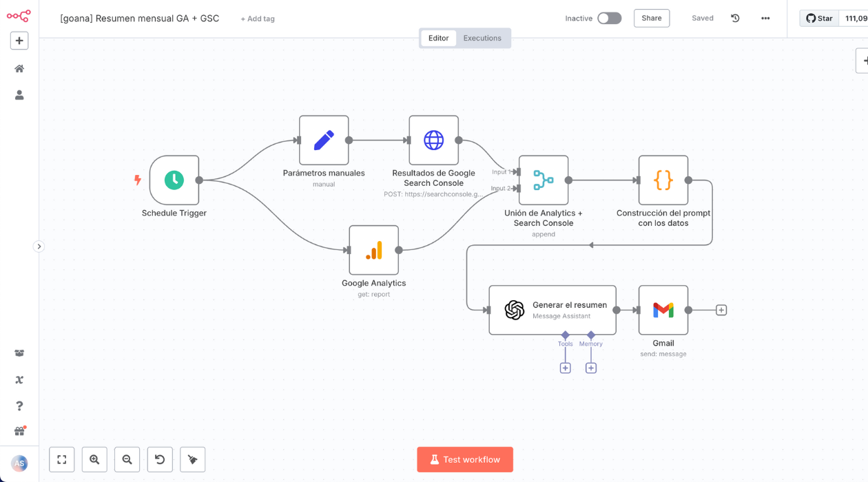The width and height of the screenshot is (868, 482).
Task: Open the Construcción del prompt code node
Action: pyautogui.click(x=663, y=180)
